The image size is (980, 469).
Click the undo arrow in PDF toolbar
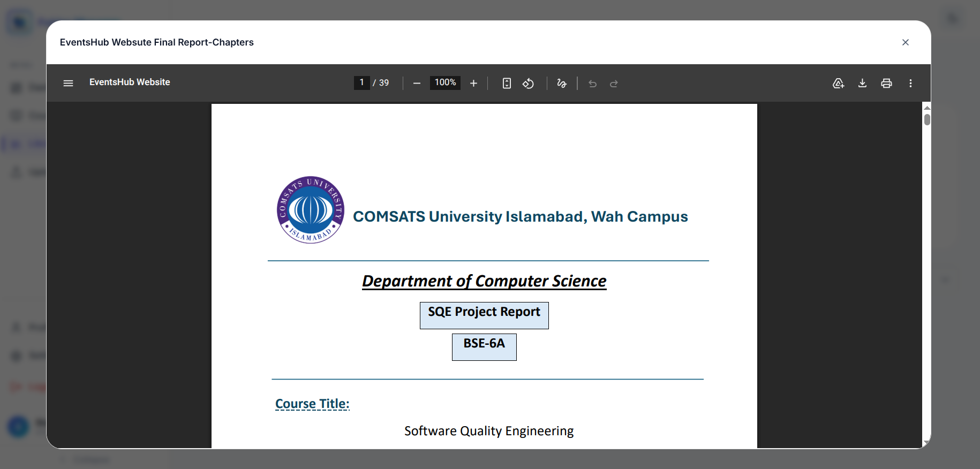[x=592, y=83]
